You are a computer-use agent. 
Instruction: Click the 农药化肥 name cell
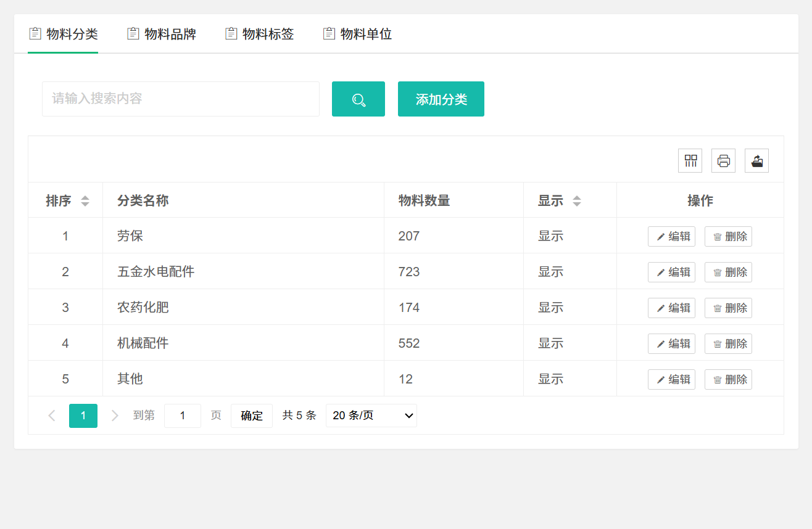(x=243, y=307)
